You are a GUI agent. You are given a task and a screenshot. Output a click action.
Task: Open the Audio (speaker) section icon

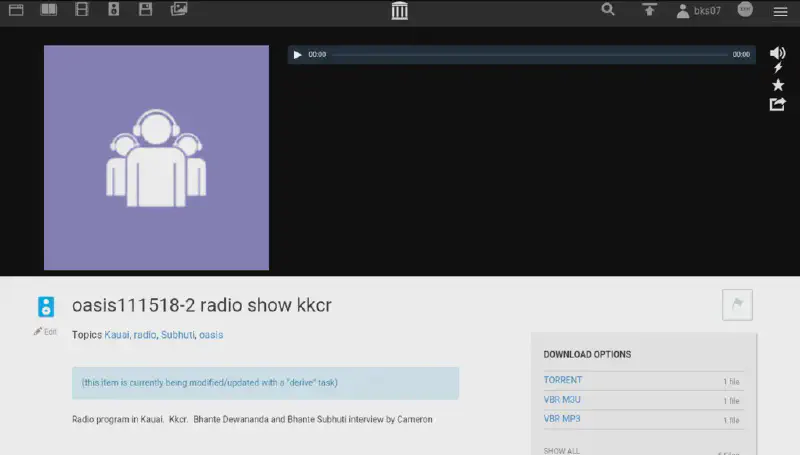click(x=114, y=9)
